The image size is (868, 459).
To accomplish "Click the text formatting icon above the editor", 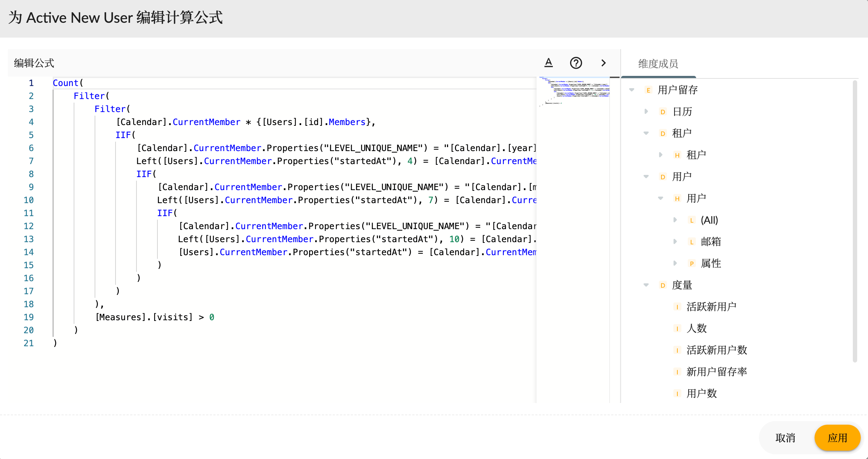I will [548, 63].
